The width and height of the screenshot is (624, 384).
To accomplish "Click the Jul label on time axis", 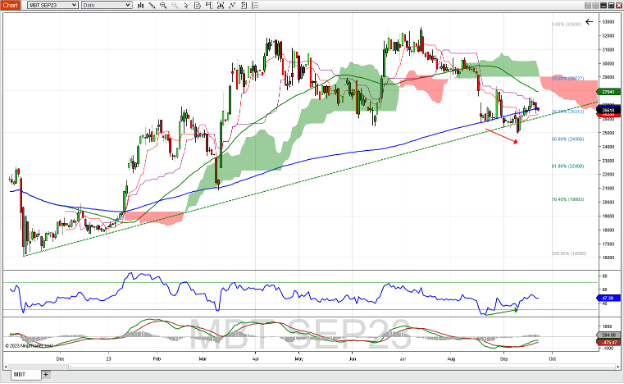I will click(x=402, y=359).
